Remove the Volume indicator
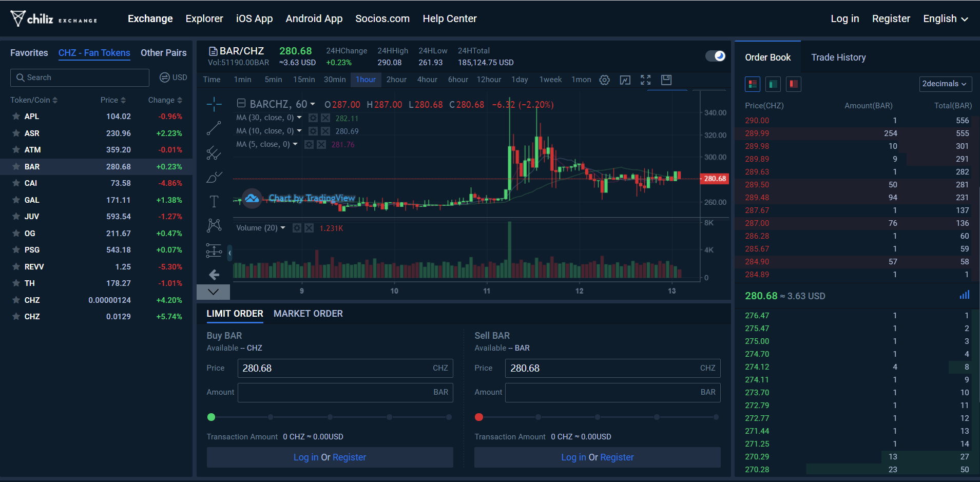This screenshot has width=980, height=482. 309,228
